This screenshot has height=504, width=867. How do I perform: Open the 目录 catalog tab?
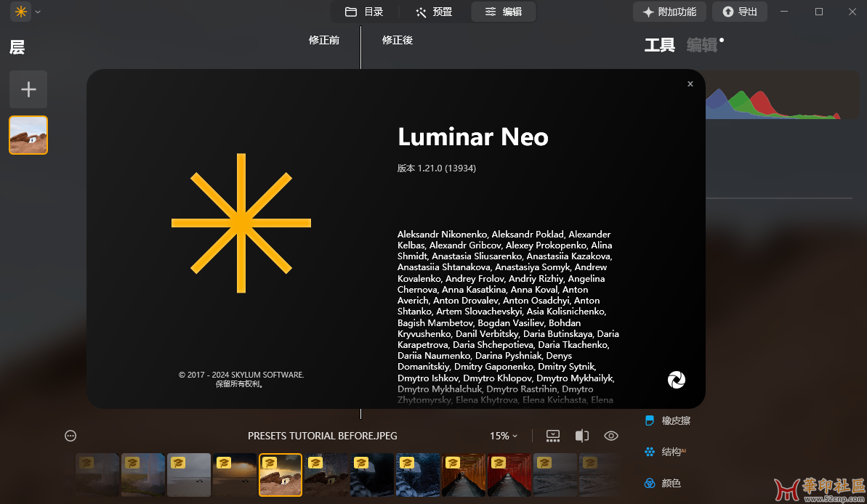click(x=364, y=12)
